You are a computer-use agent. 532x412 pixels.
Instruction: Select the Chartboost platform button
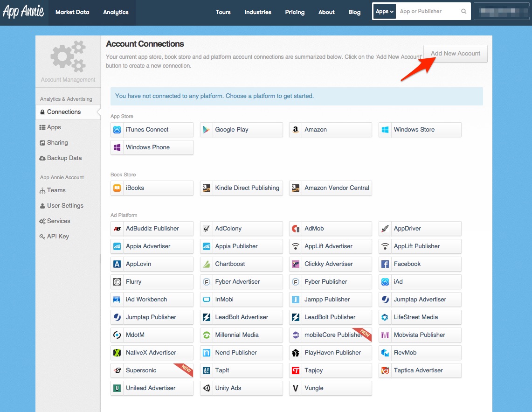[241, 264]
